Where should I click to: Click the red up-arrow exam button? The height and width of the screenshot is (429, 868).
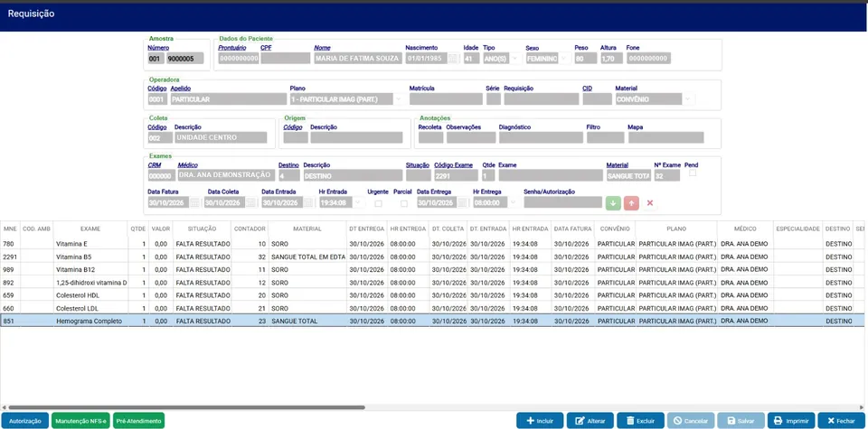click(x=631, y=203)
